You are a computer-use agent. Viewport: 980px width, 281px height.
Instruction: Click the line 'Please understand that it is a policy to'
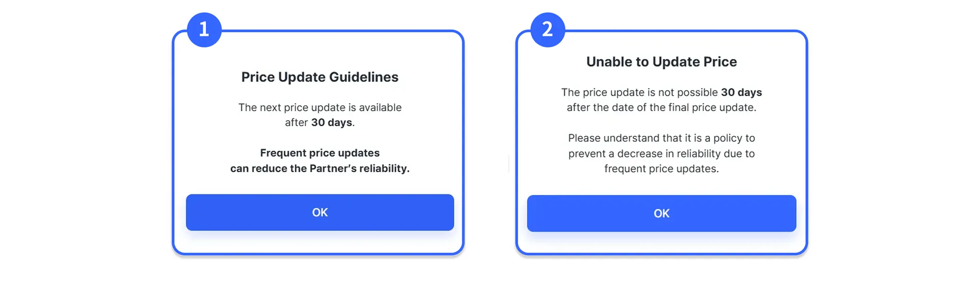click(661, 138)
